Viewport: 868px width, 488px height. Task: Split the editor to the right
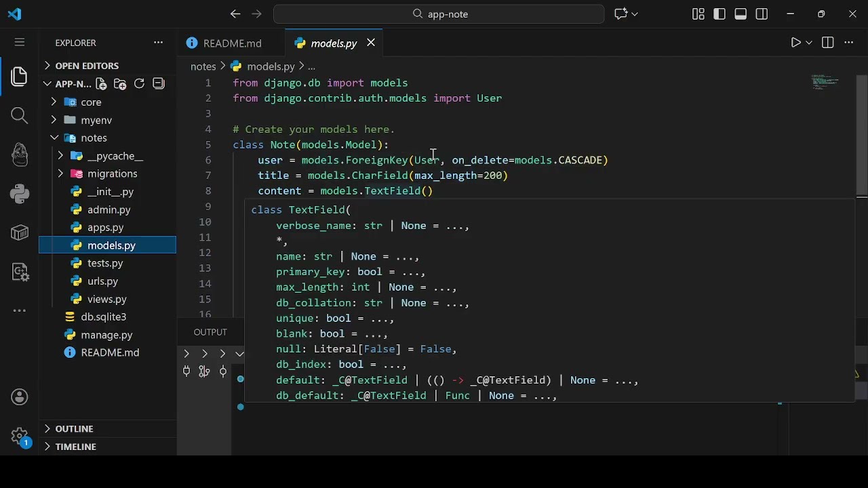(x=827, y=43)
